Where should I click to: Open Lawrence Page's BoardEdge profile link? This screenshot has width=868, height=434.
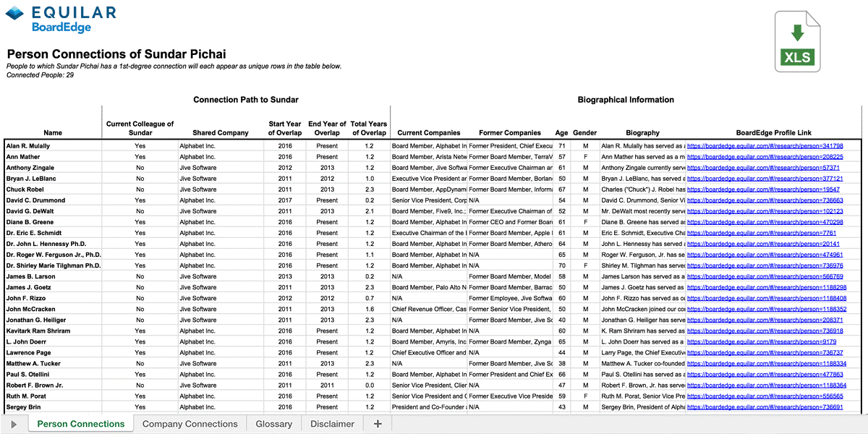coord(765,353)
